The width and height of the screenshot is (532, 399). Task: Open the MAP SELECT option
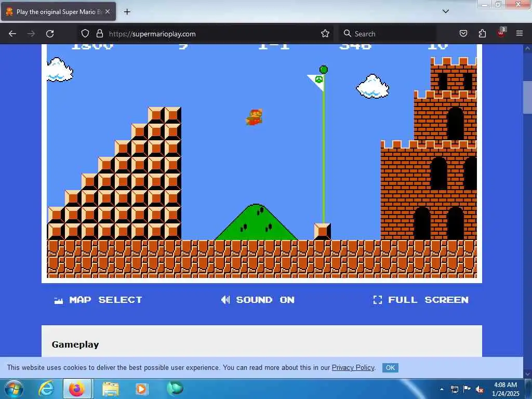pos(98,300)
